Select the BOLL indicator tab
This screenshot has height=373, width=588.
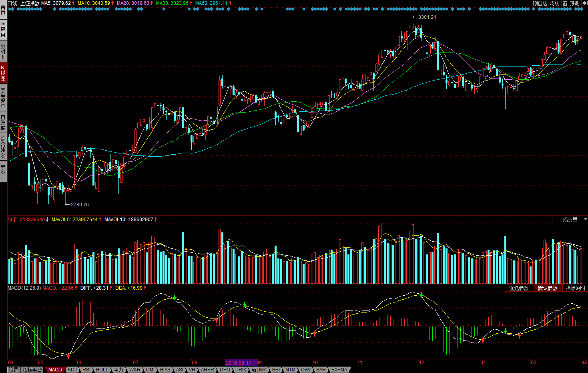point(102,370)
